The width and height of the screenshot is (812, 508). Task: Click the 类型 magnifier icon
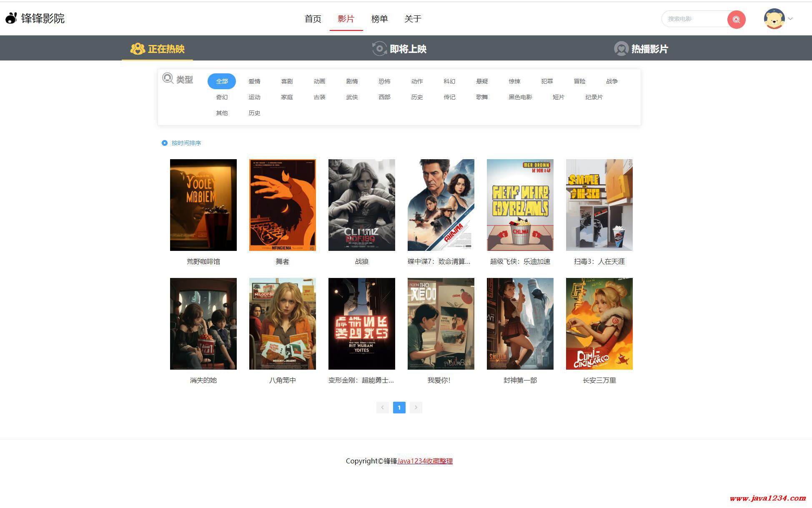168,78
